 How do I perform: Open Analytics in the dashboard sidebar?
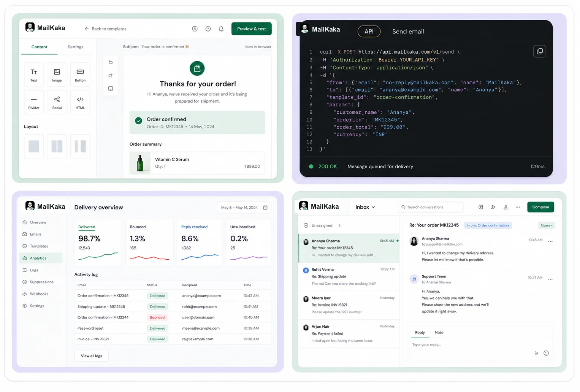41,258
